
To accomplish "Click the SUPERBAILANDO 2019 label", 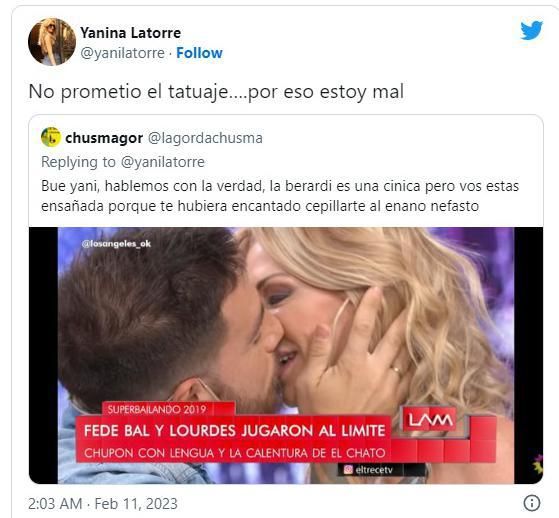I will coord(157,409).
